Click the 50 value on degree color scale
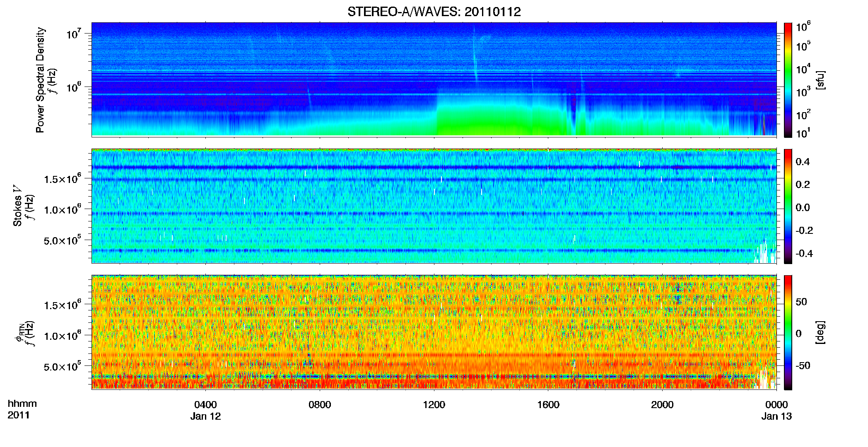This screenshot has height=447, width=868. click(x=801, y=302)
